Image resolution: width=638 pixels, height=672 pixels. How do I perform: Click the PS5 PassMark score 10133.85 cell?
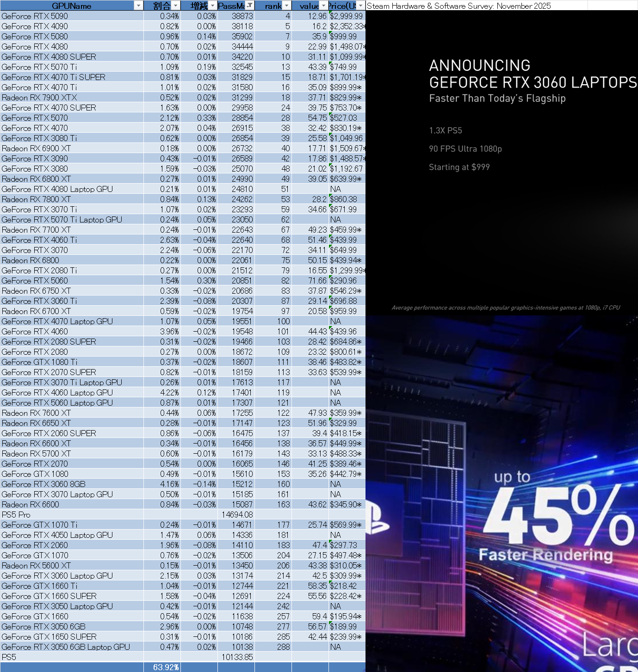click(x=236, y=657)
